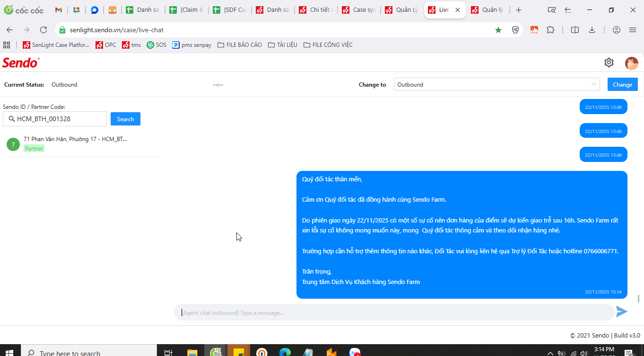Open the tms bookmark

pyautogui.click(x=131, y=45)
